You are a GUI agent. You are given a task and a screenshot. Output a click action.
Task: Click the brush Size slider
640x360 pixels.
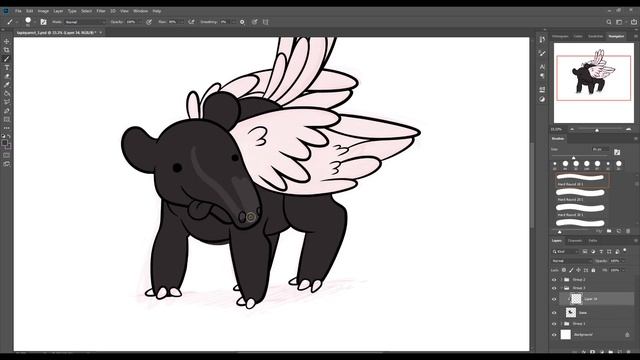(573, 158)
